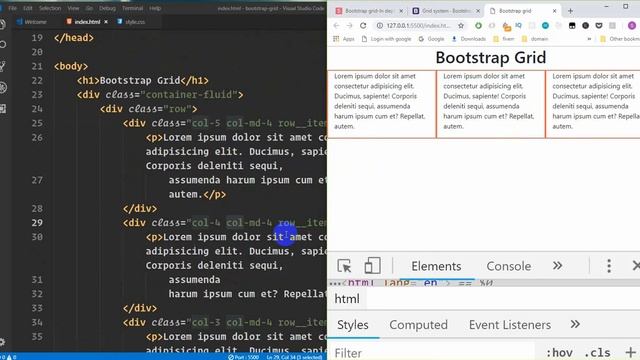Open the Other bookmarks folder
Image resolution: width=640 pixels, height=360 pixels.
pyautogui.click(x=620, y=39)
